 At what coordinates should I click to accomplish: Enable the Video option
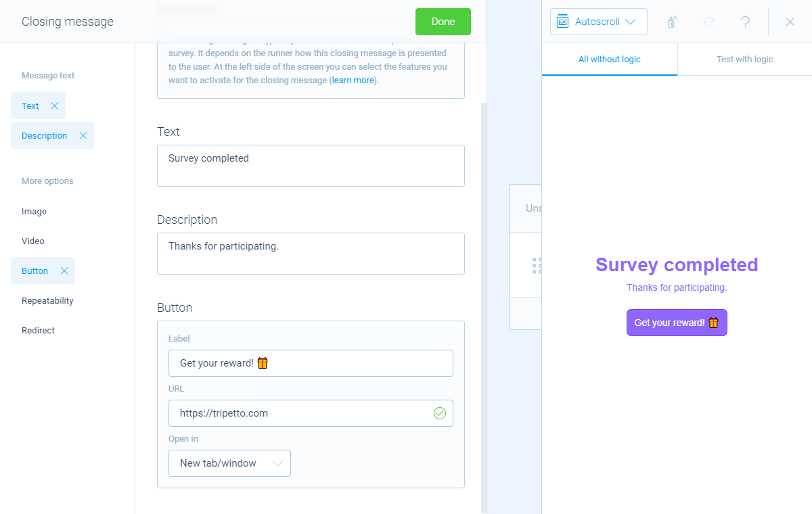coord(33,241)
